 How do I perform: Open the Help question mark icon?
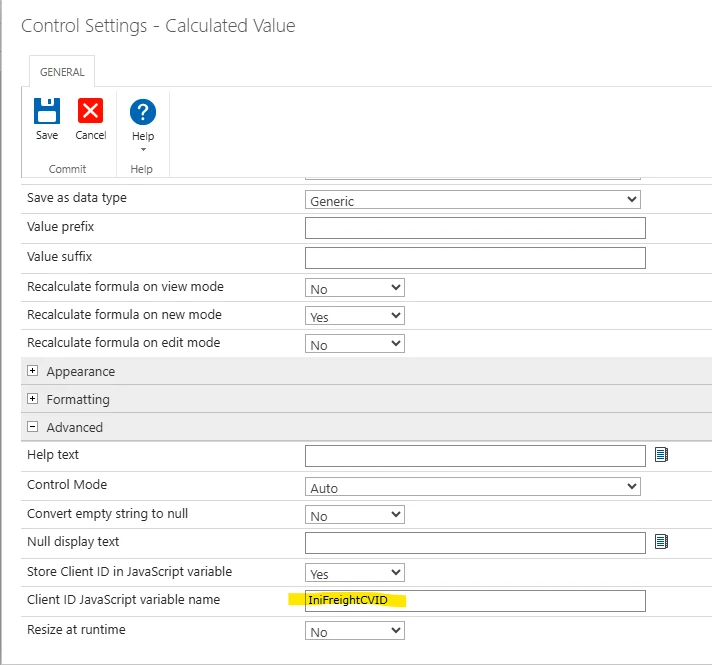click(x=143, y=112)
